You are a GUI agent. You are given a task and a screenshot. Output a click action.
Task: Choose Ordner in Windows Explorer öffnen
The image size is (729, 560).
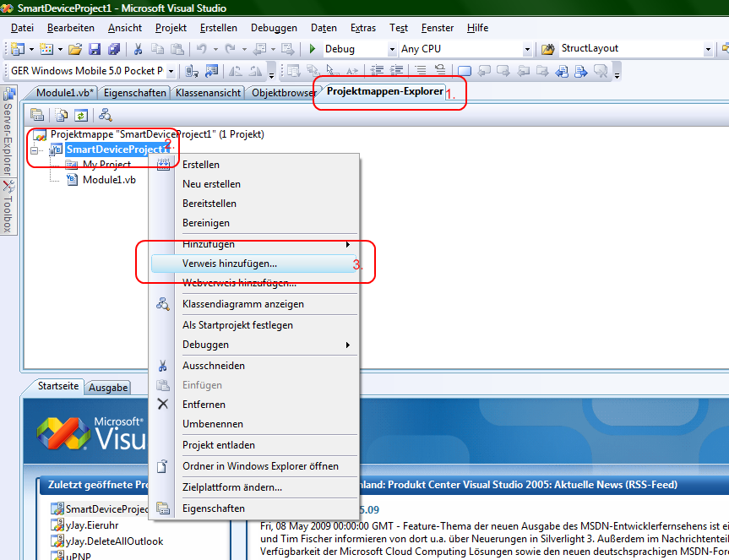[x=254, y=466]
